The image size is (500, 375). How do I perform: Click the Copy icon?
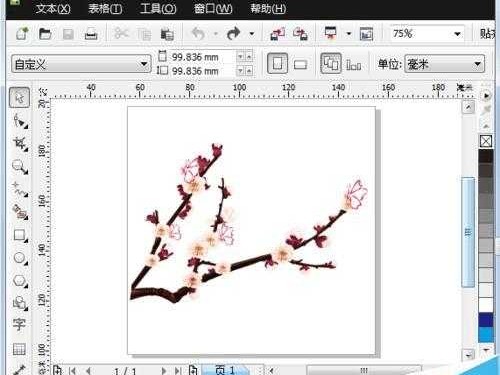tap(144, 34)
